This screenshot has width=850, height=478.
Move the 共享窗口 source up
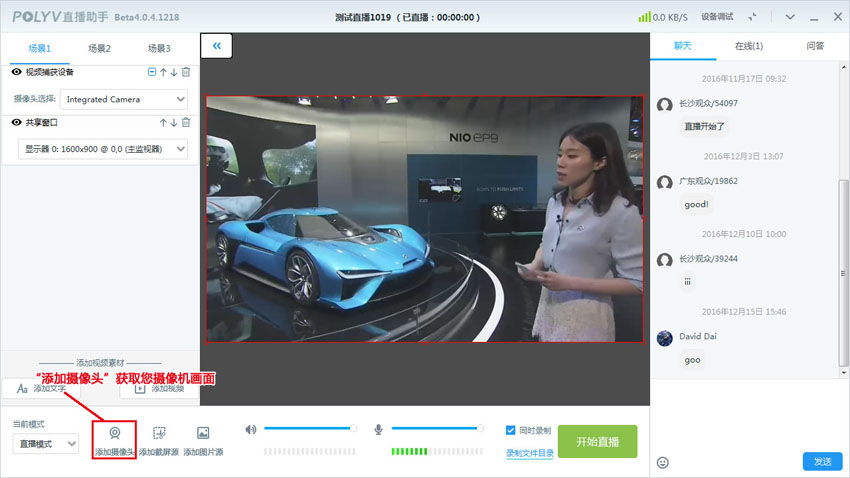pyautogui.click(x=163, y=122)
